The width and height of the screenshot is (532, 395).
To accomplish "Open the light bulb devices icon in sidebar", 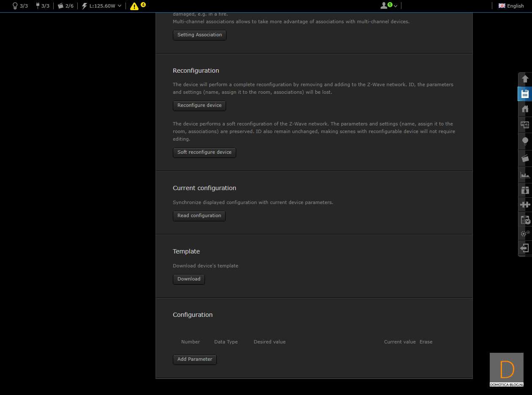I will (x=525, y=141).
